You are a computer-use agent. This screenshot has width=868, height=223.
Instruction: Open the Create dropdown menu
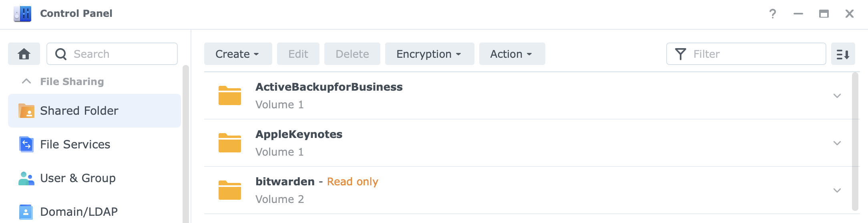click(238, 54)
